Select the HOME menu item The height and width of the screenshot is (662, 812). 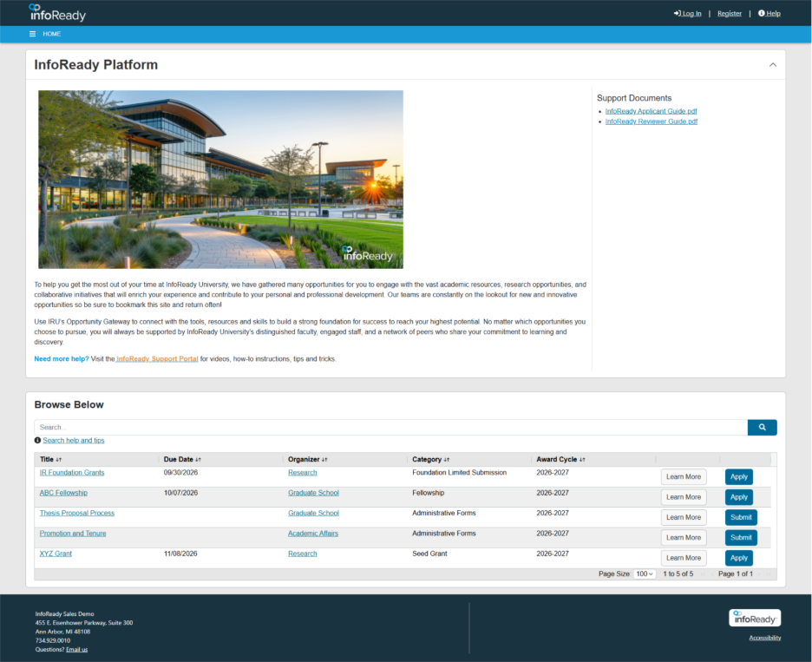52,33
